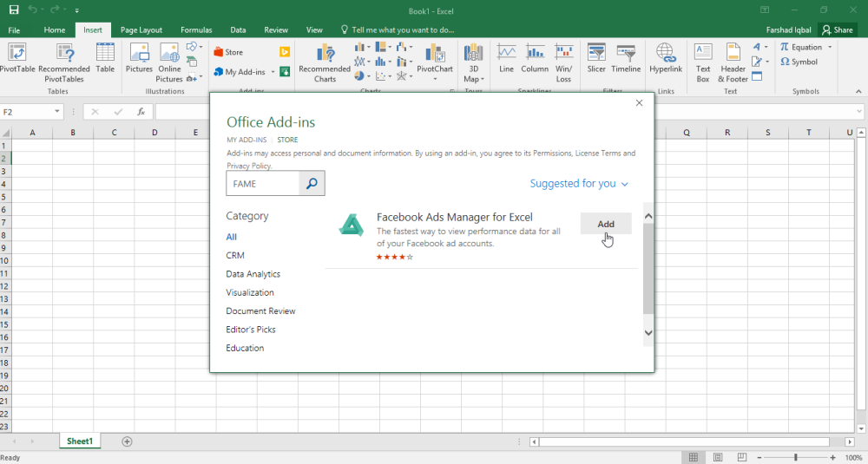
Task: Click the add-ins search field containing FAME
Action: tap(263, 183)
